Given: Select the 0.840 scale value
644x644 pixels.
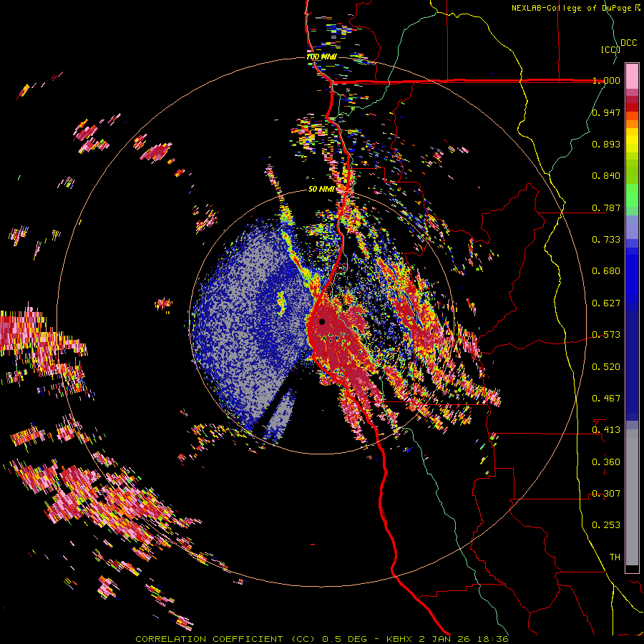Looking at the screenshot, I should pyautogui.click(x=606, y=176).
